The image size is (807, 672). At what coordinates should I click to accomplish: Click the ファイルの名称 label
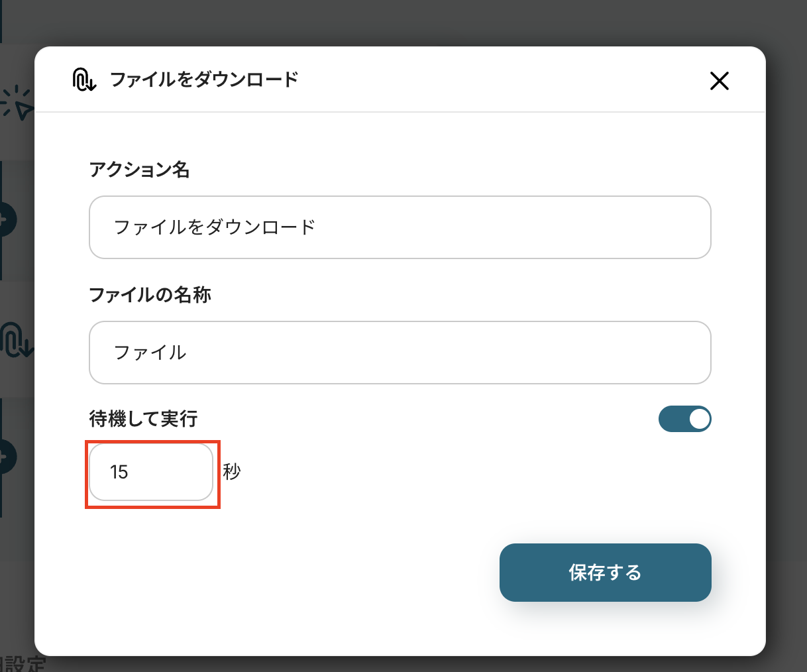click(150, 295)
